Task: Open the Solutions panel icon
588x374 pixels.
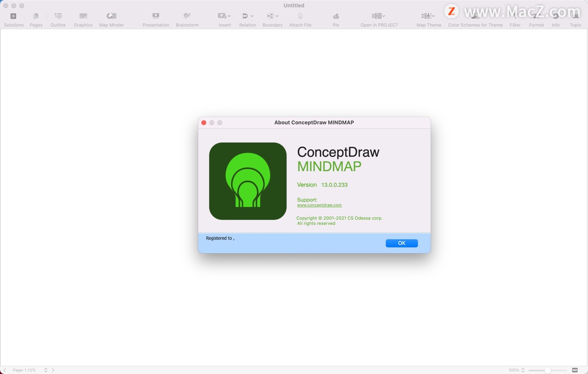Action: click(13, 16)
